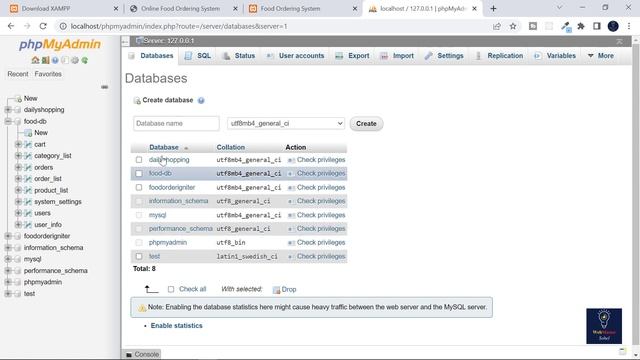
Task: Go back in browser history
Action: [x=11, y=26]
